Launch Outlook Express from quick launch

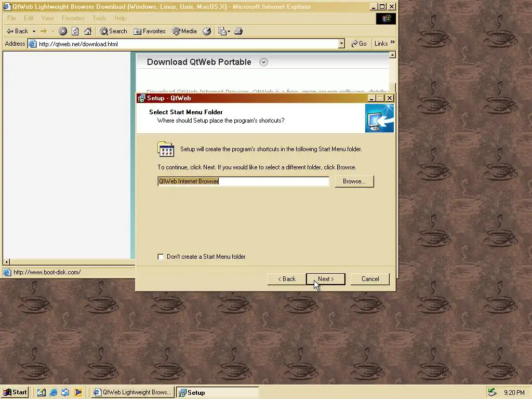(x=65, y=392)
